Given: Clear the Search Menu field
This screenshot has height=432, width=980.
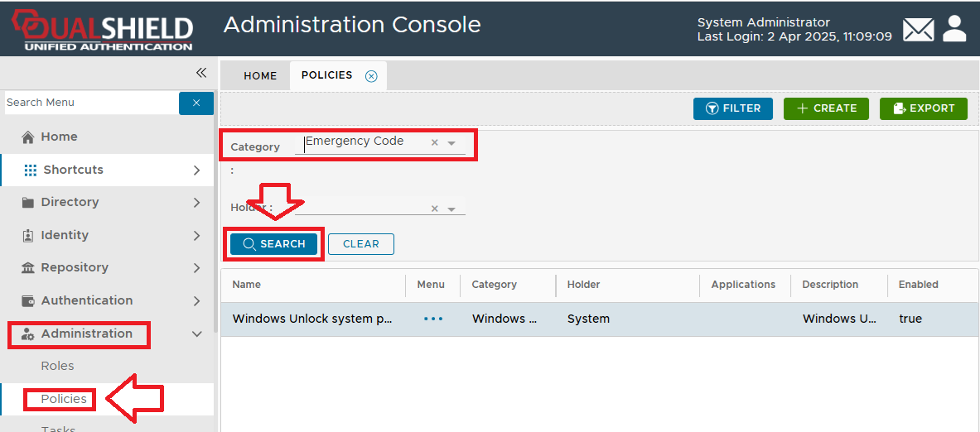Looking at the screenshot, I should click(x=196, y=103).
